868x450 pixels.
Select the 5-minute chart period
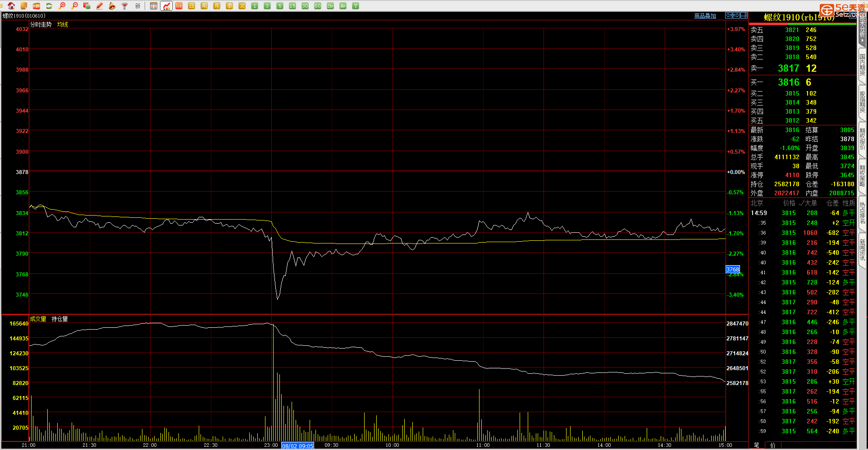(x=280, y=6)
